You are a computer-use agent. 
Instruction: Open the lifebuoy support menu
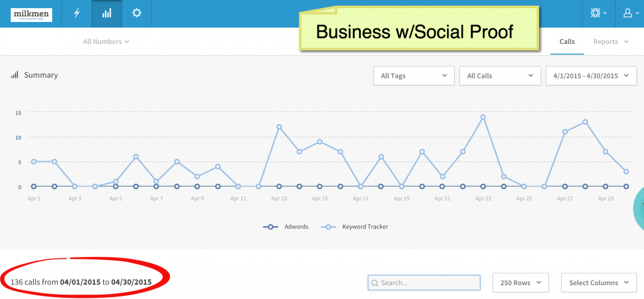pyautogui.click(x=599, y=13)
